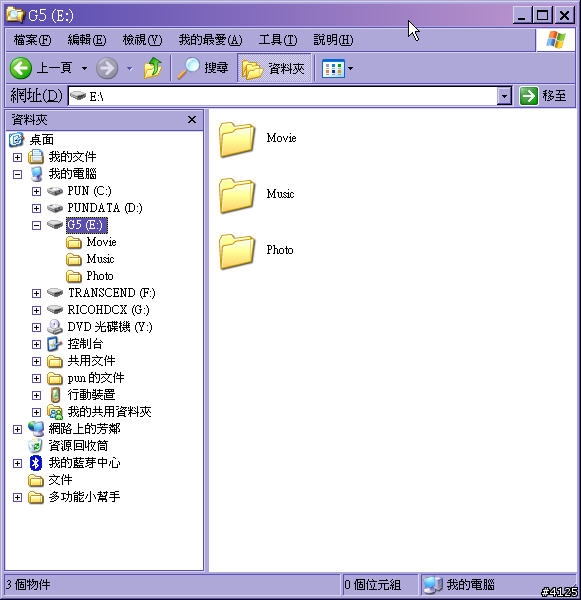Select the Movie folder in tree
Viewport: 581px width, 600px height.
[91, 242]
